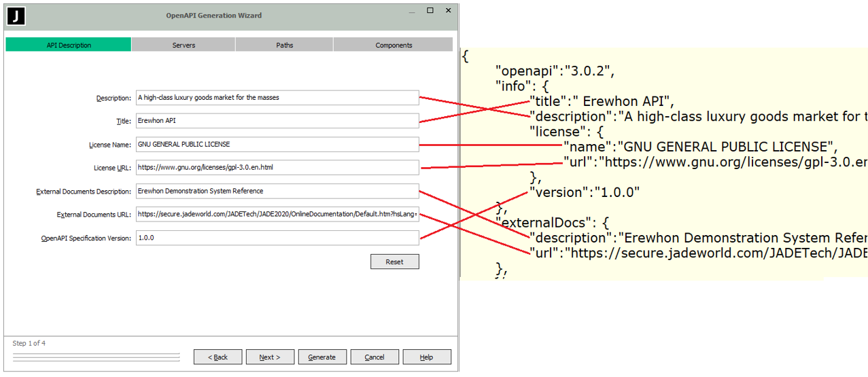
Task: Select the API Description tab
Action: 69,45
